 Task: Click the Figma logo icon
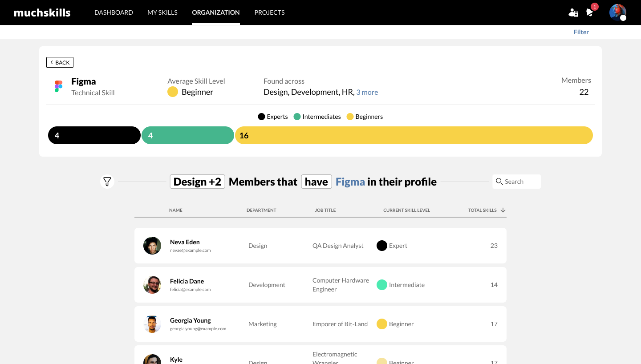(x=58, y=86)
